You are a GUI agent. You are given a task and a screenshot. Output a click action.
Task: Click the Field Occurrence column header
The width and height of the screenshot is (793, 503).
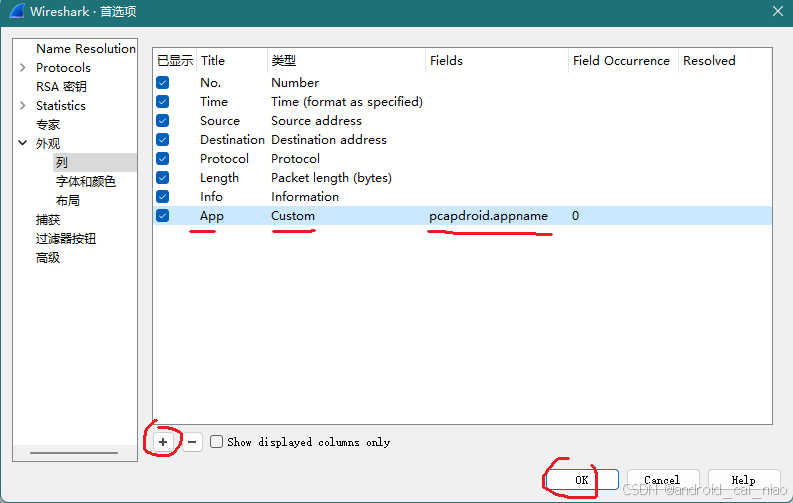[621, 61]
